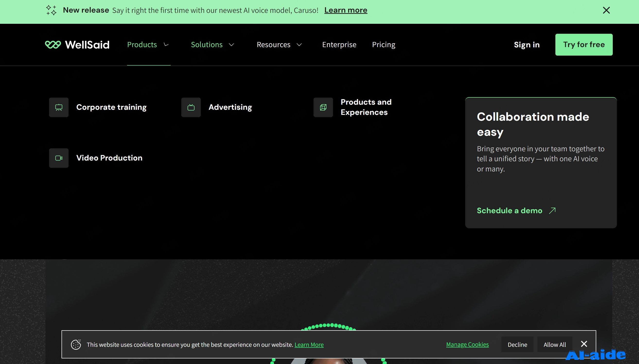Click the cookie icon in the consent bar
639x364 pixels.
(x=76, y=345)
